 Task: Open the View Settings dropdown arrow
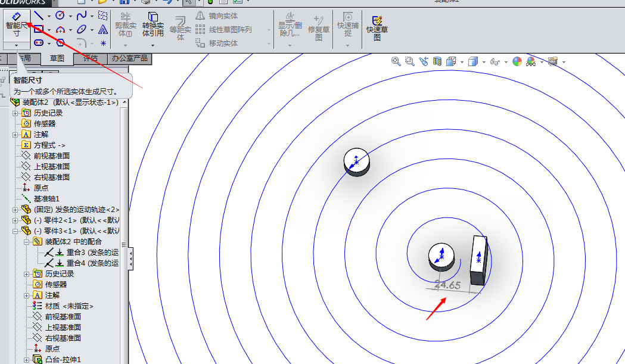(x=564, y=62)
